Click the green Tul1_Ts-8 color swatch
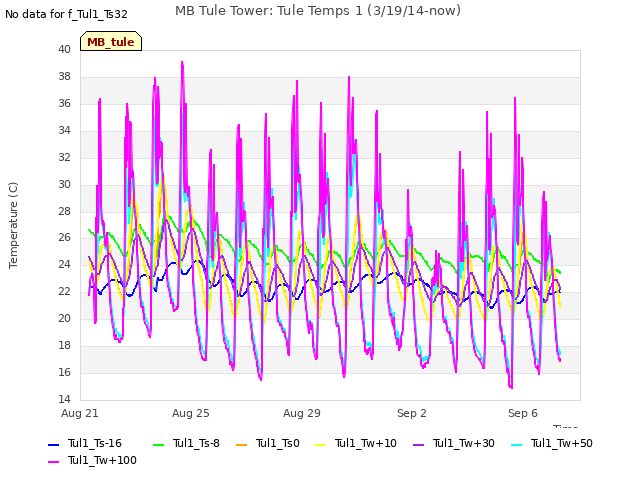Viewport: 640px width, 480px height. [x=158, y=444]
